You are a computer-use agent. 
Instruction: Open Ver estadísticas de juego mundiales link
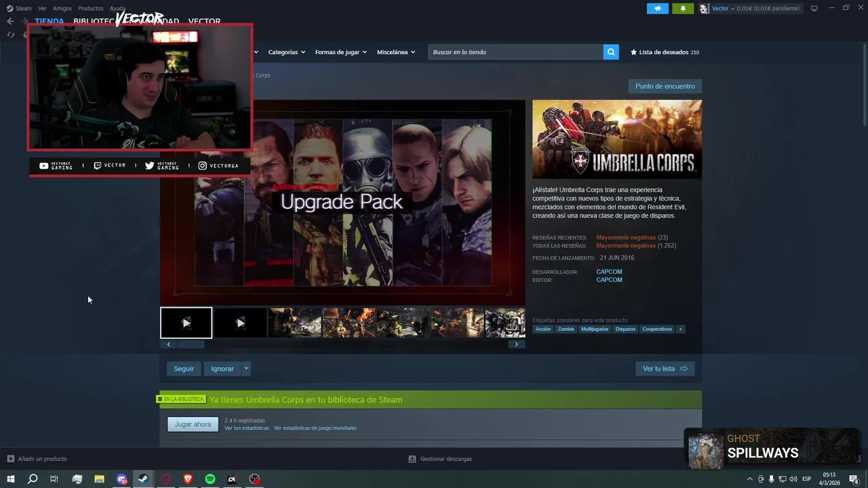point(315,428)
